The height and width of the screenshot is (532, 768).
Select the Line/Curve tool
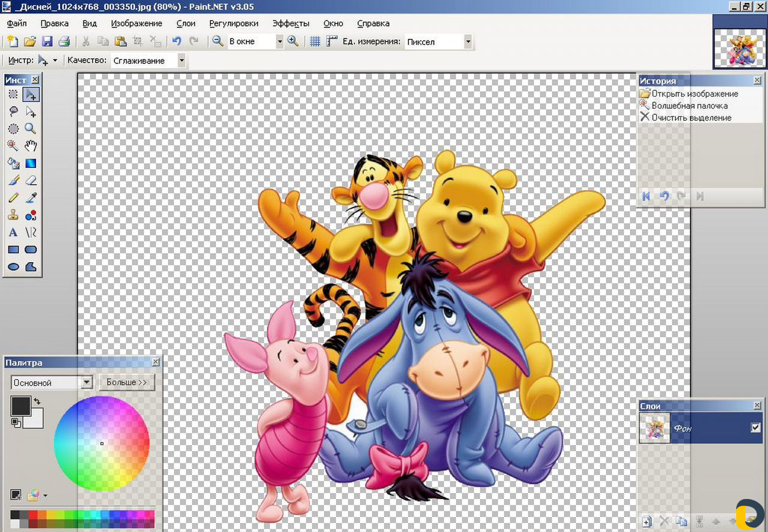(x=31, y=232)
